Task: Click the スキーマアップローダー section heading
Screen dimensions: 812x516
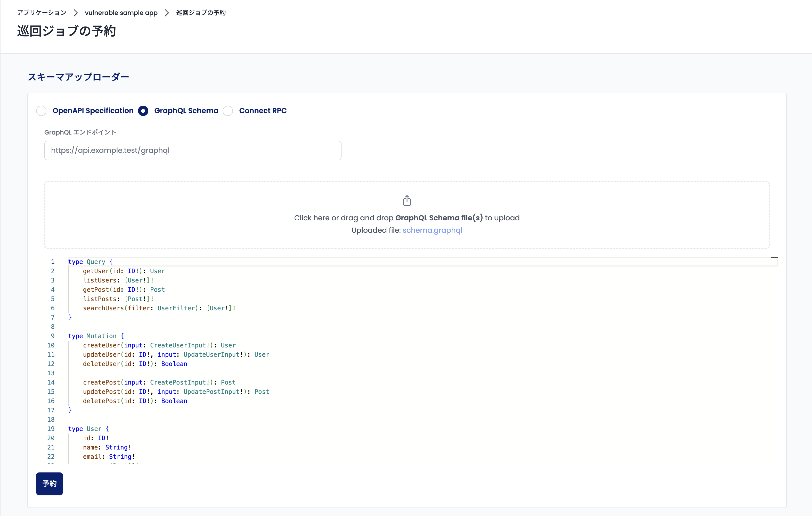Action: point(78,77)
